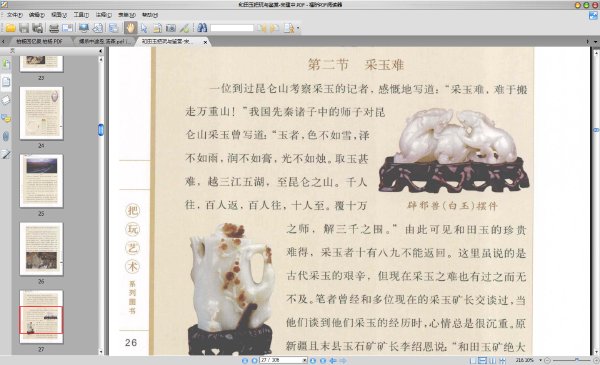
Task: Select page 27 thumbnail
Action: click(41, 317)
